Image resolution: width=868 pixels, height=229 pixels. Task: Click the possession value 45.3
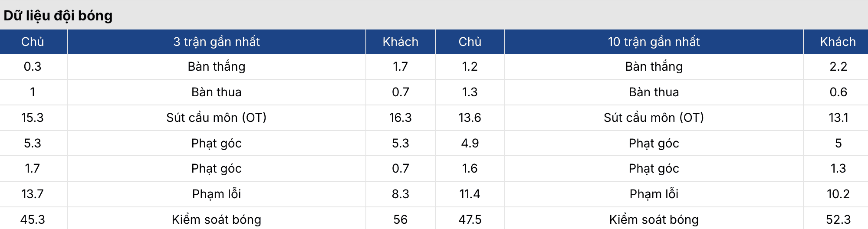pos(33,219)
